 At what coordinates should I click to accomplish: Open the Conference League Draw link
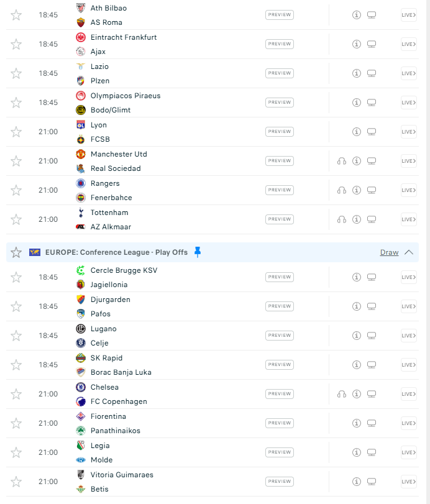tap(389, 252)
